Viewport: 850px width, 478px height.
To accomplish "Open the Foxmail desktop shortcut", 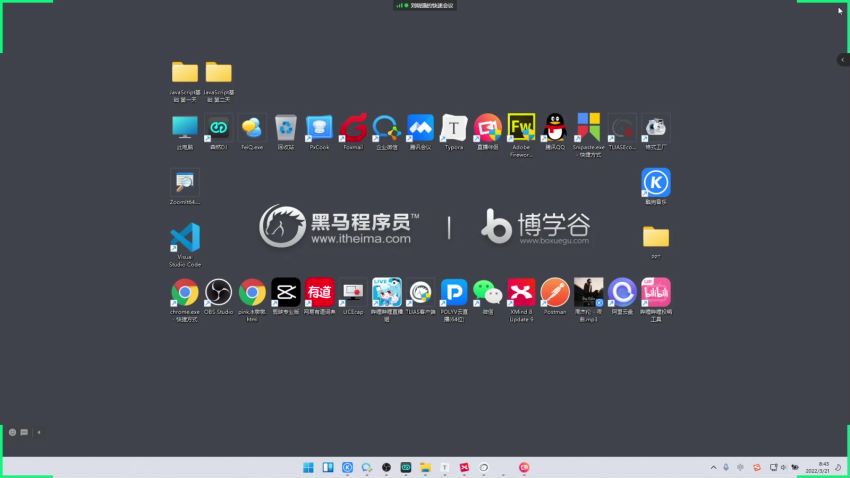I will tap(353, 128).
